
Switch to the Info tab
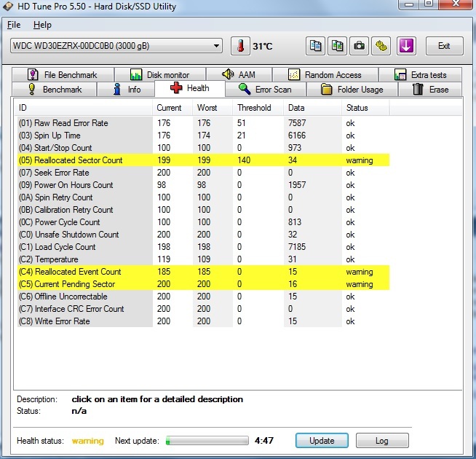tap(126, 90)
